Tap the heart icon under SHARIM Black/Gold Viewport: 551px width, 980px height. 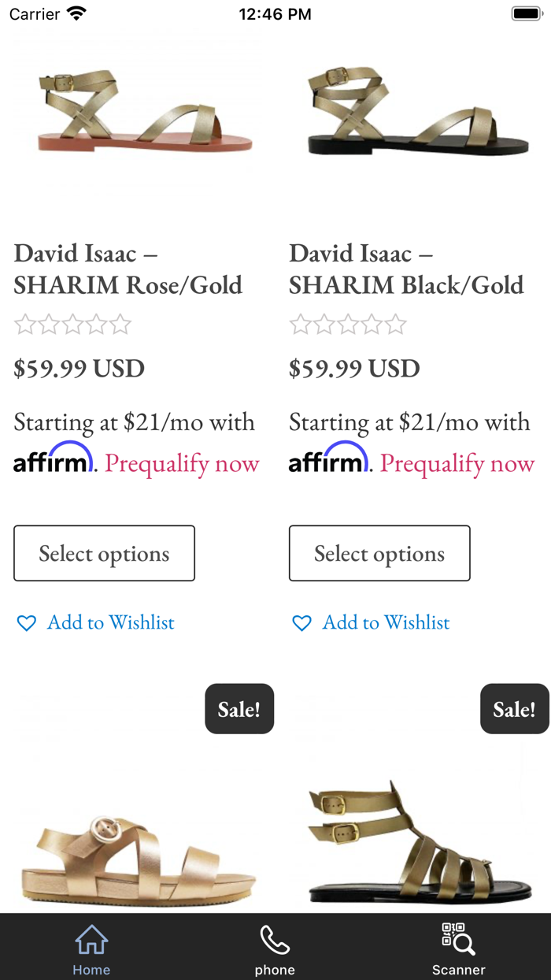click(x=301, y=622)
